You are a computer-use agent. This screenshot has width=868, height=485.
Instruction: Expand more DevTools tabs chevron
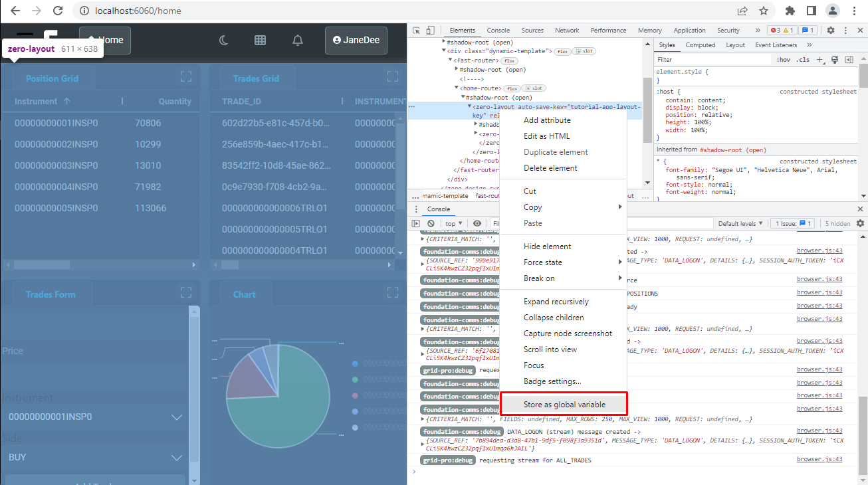(x=758, y=31)
